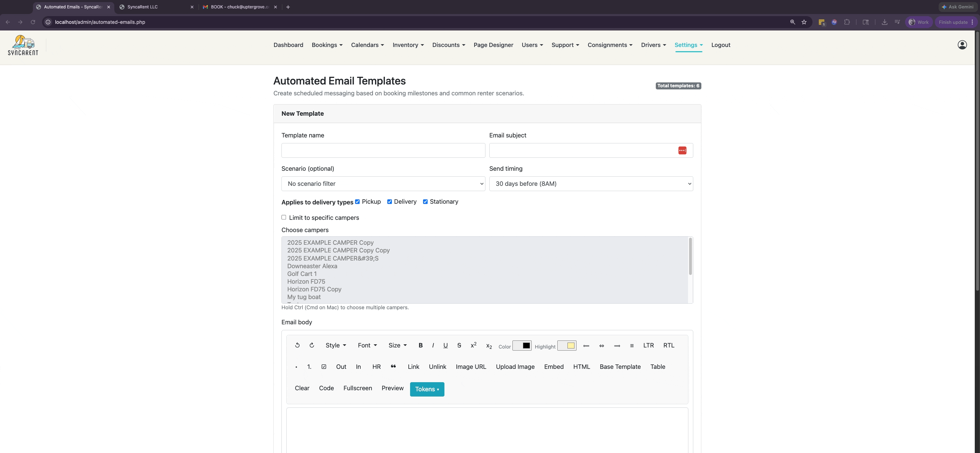The image size is (980, 453).
Task: Align text right in the editor
Action: tap(617, 345)
